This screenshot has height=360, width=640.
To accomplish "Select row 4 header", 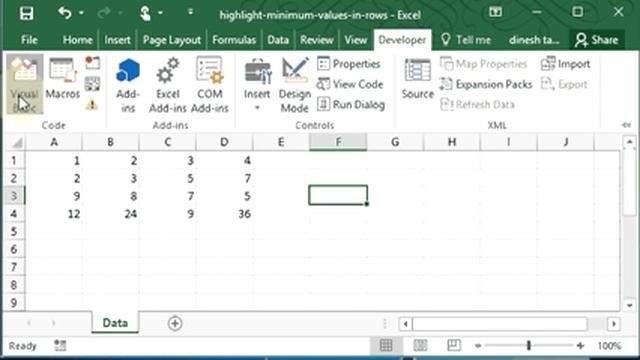I will coord(14,214).
